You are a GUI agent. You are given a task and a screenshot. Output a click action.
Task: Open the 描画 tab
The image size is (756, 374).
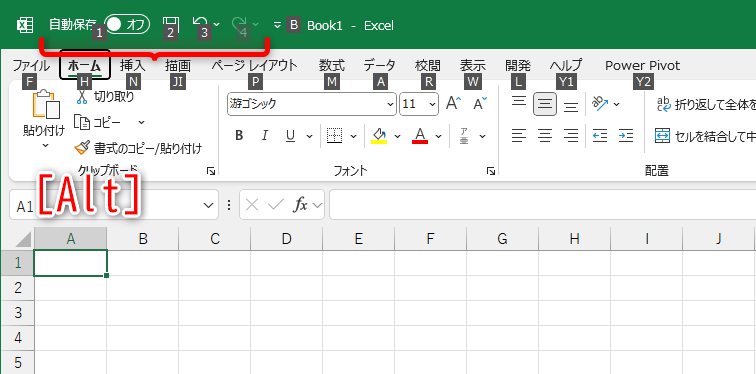(x=178, y=65)
